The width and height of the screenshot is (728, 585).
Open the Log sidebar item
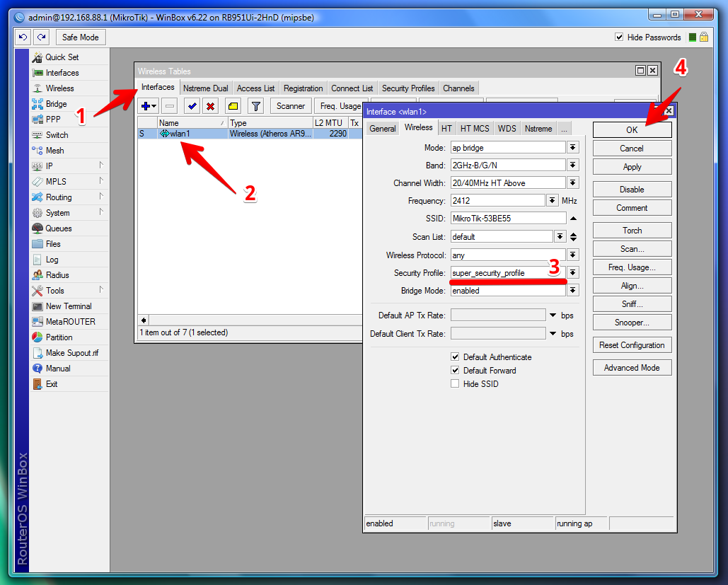pos(52,260)
